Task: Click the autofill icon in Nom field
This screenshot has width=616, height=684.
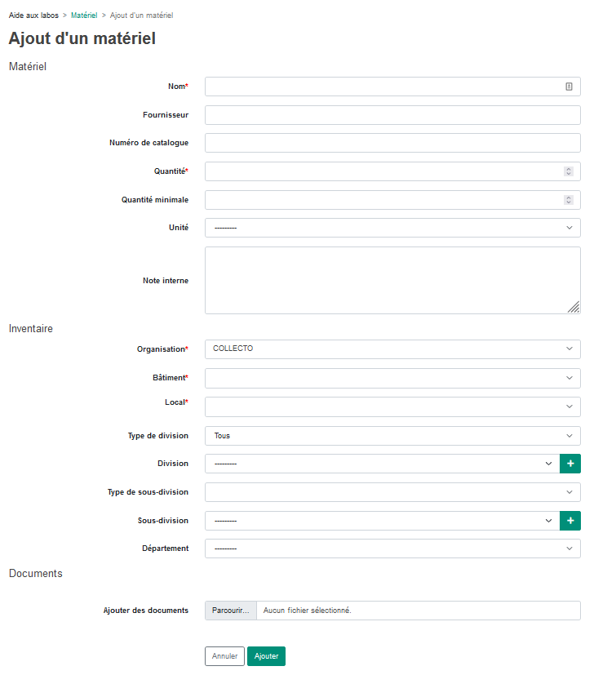Action: pos(569,87)
